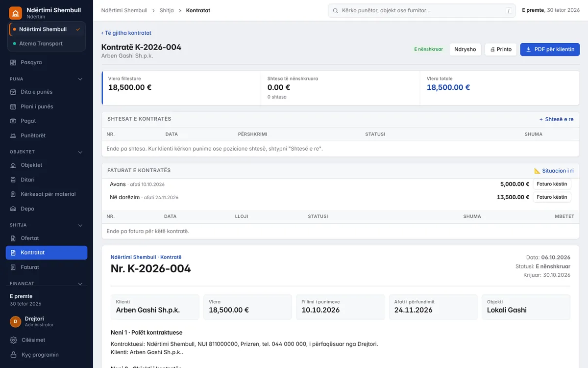
Task: Switch to Atema Transport company
Action: point(47,43)
